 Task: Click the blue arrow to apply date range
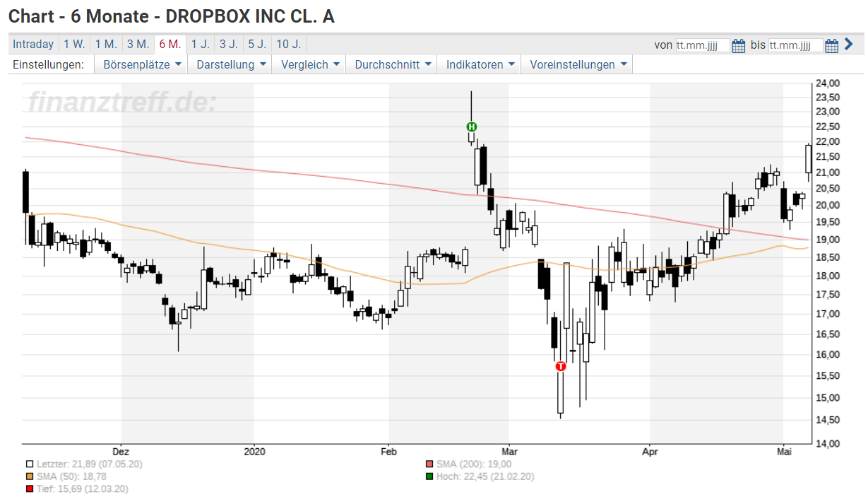pos(848,45)
